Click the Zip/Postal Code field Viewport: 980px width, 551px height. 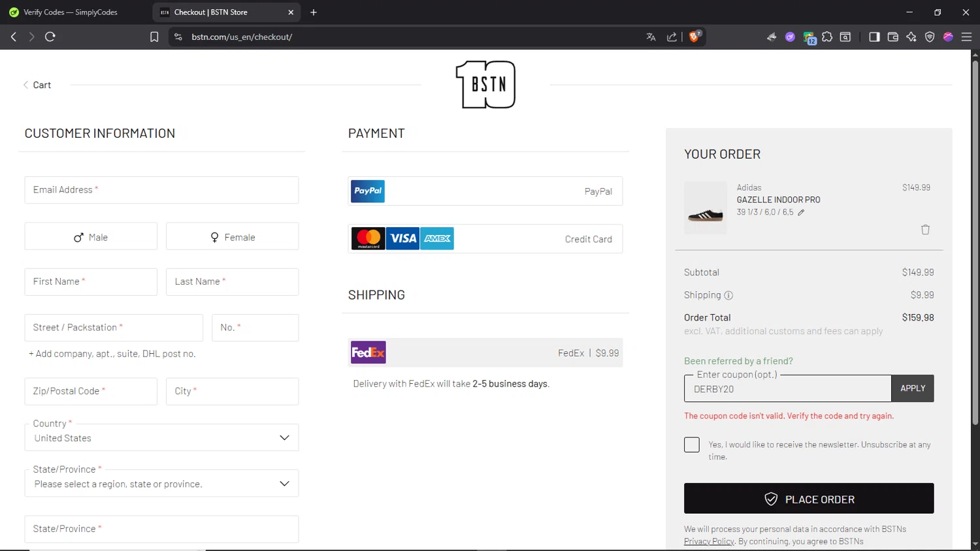(x=91, y=392)
